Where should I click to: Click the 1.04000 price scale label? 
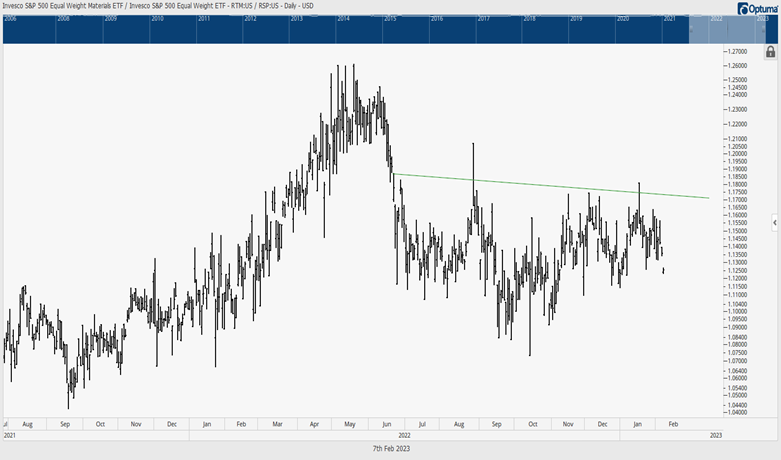coord(737,412)
